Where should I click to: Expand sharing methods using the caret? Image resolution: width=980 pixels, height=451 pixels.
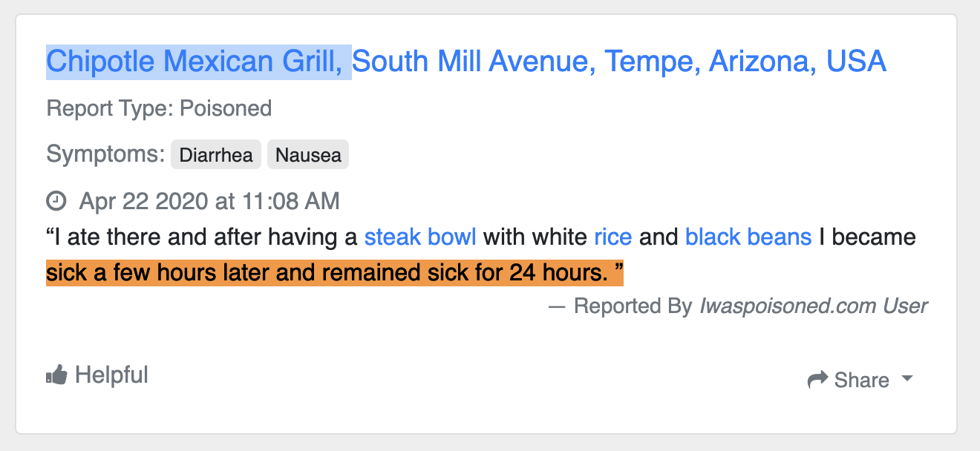[907, 379]
